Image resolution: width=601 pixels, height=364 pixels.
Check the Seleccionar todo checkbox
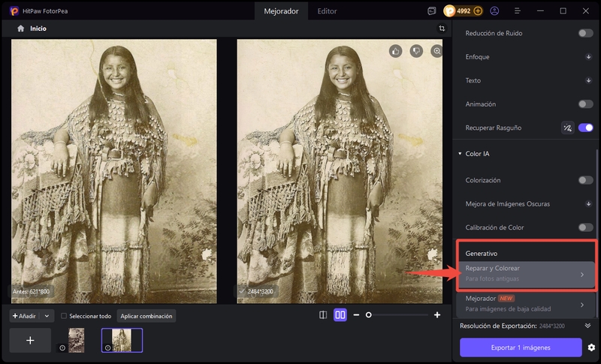click(64, 316)
